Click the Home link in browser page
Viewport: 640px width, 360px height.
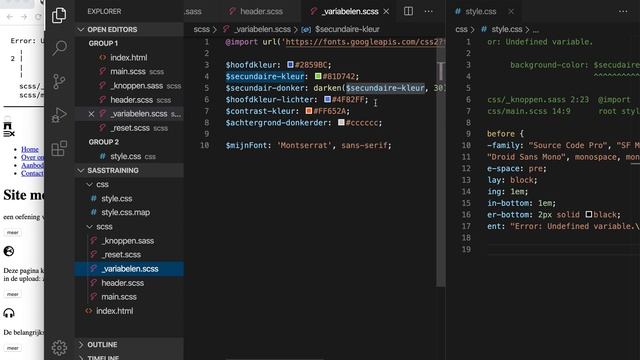tap(30, 149)
